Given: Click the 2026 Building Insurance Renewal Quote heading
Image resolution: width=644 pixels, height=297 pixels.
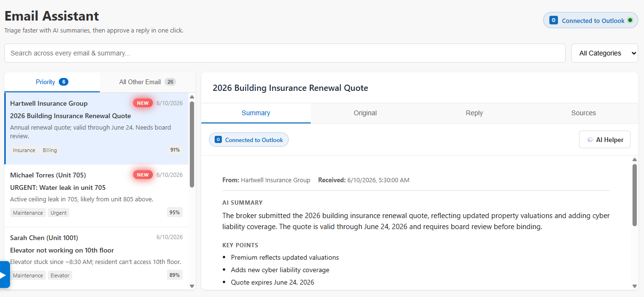Looking at the screenshot, I should click(x=290, y=88).
